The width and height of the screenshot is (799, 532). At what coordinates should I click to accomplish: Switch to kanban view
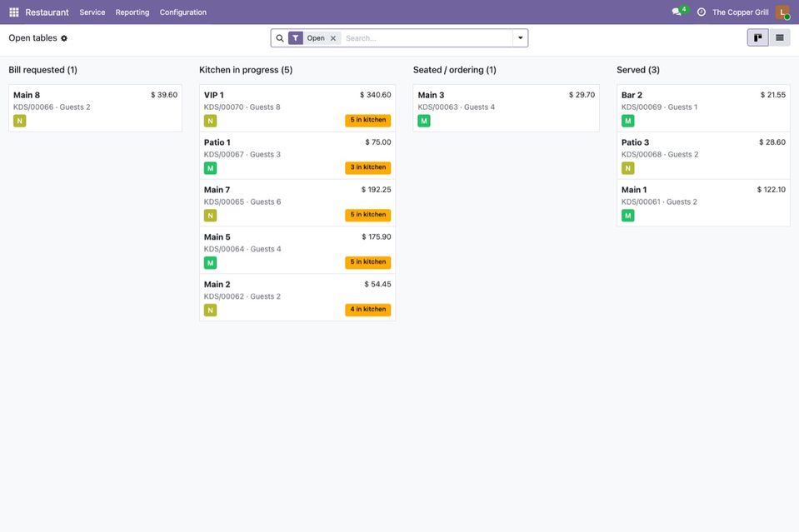(757, 37)
